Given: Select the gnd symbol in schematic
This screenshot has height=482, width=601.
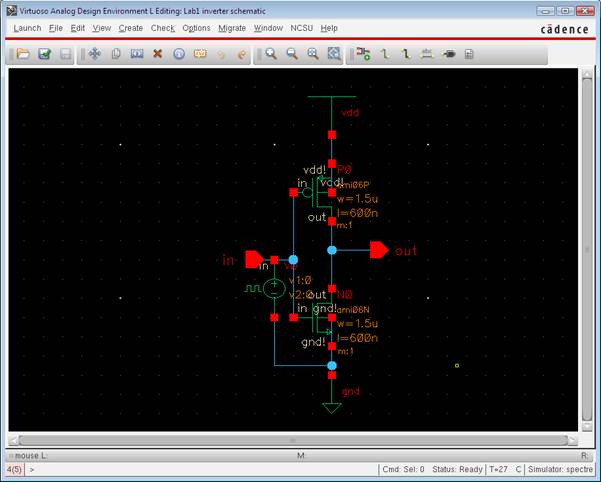Looking at the screenshot, I should point(332,404).
